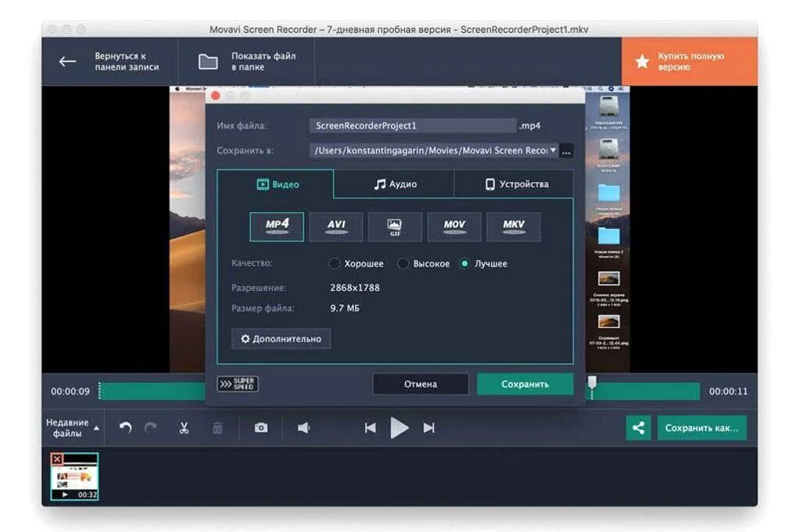Cut the clip with scissors tool
The image size is (799, 532).
tap(184, 427)
